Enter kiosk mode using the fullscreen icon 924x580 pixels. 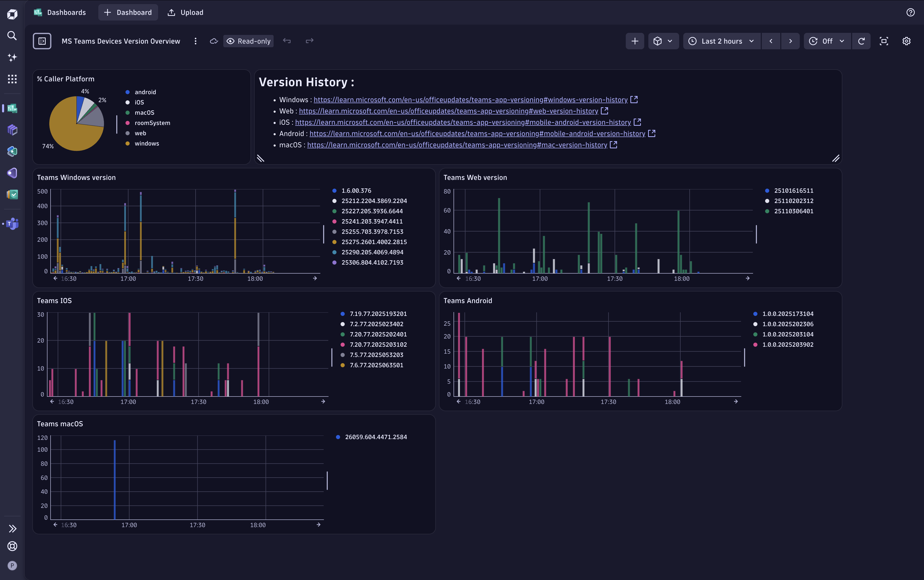[x=884, y=41]
